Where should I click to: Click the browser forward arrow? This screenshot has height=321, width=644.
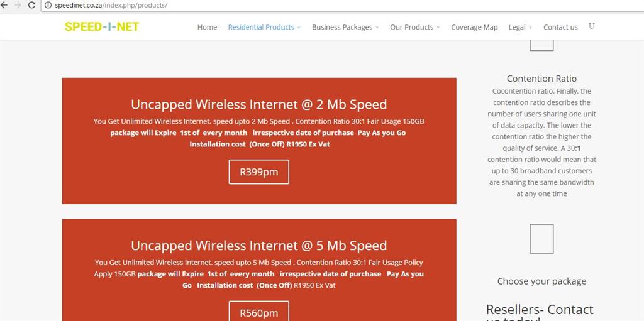click(x=18, y=5)
